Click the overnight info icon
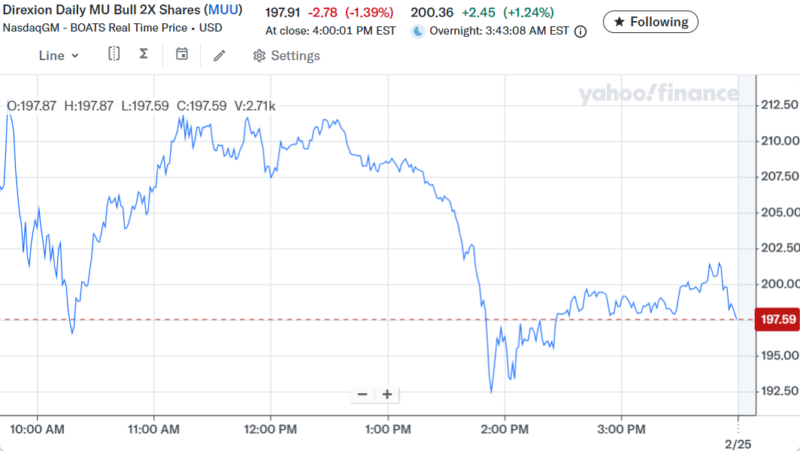800x451 pixels. pos(581,31)
